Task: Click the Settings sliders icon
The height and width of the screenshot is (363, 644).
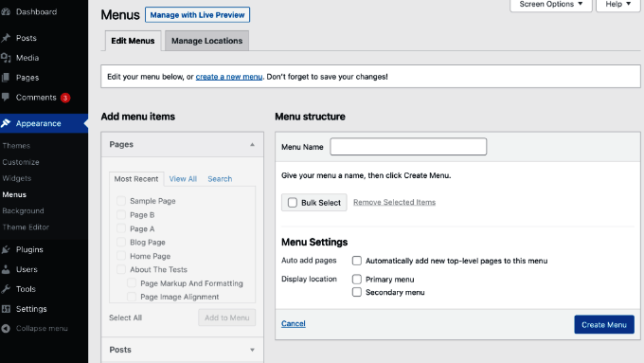Action: [x=6, y=309]
